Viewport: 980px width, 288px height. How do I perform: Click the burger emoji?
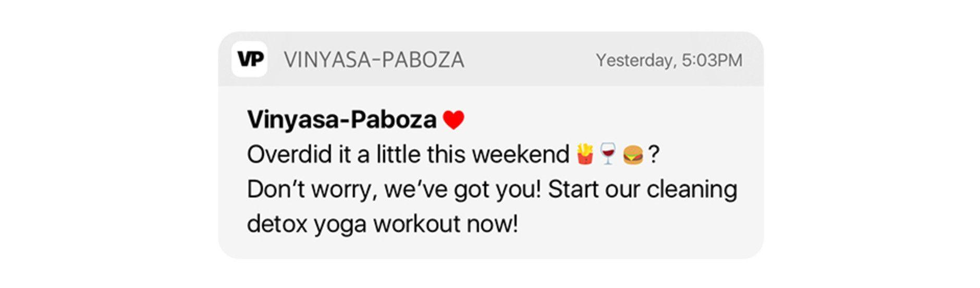click(633, 155)
